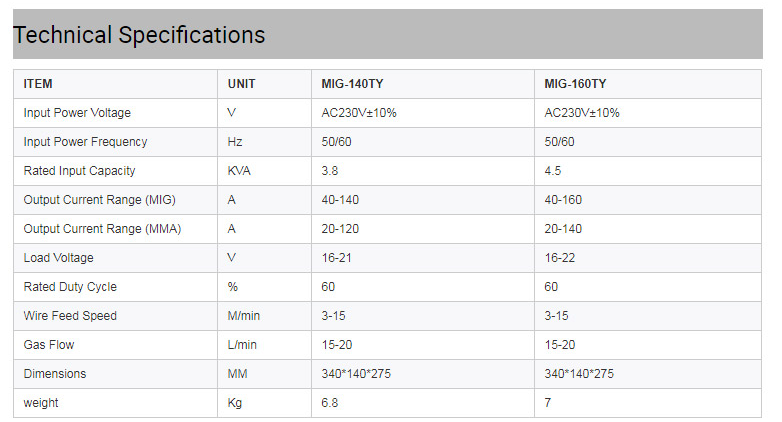The height and width of the screenshot is (422, 782).
Task: Click the Input Power Voltage row label
Action: point(77,113)
